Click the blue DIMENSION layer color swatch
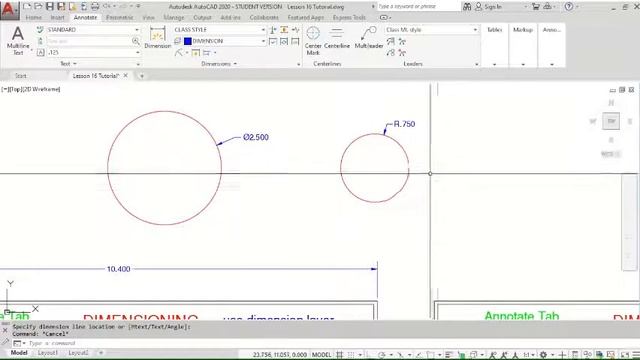Image resolution: width=640 pixels, height=360 pixels. point(188,41)
